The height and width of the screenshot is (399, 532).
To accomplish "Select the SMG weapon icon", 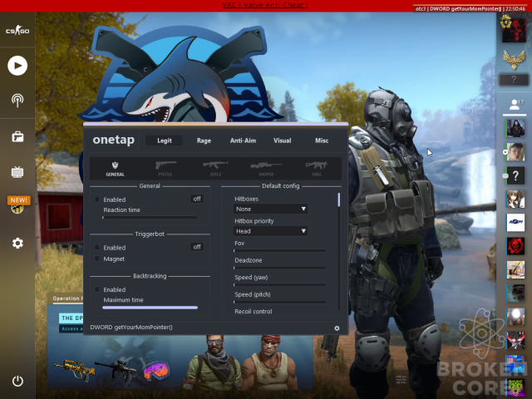I will click(x=316, y=169).
